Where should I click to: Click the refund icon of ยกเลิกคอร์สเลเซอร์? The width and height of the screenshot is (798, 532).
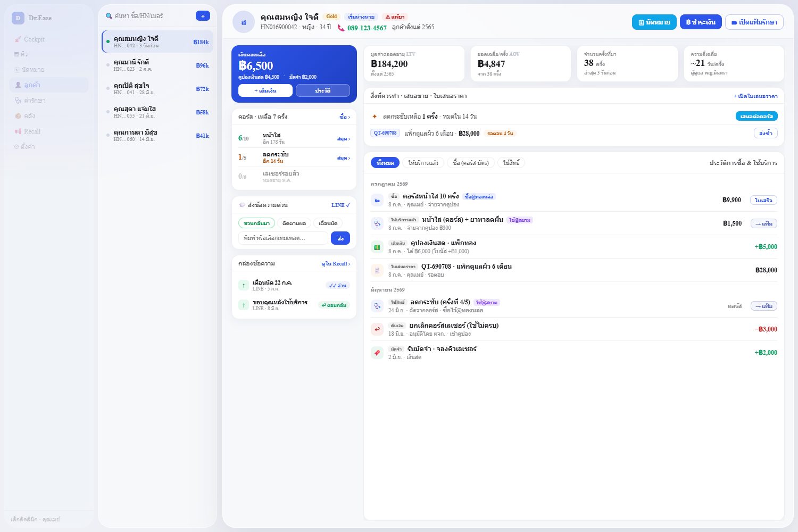point(377,330)
